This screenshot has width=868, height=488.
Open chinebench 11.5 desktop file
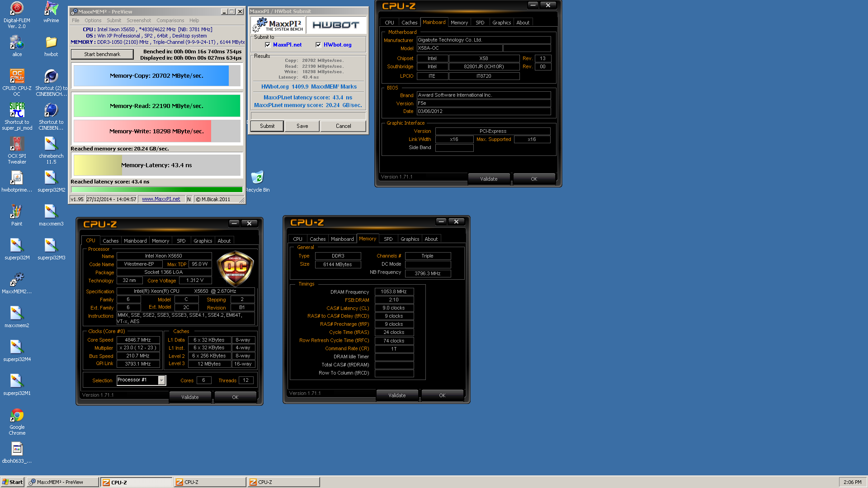[51, 150]
